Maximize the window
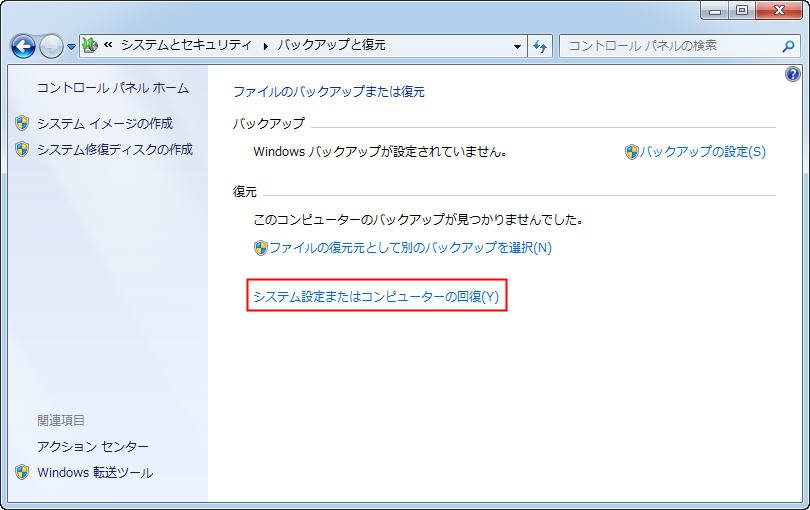 [742, 10]
